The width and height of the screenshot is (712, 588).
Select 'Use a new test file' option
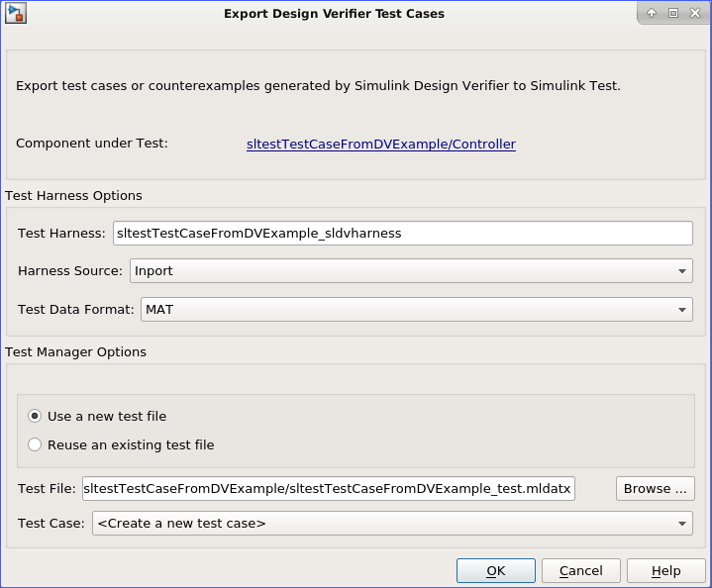[36, 417]
